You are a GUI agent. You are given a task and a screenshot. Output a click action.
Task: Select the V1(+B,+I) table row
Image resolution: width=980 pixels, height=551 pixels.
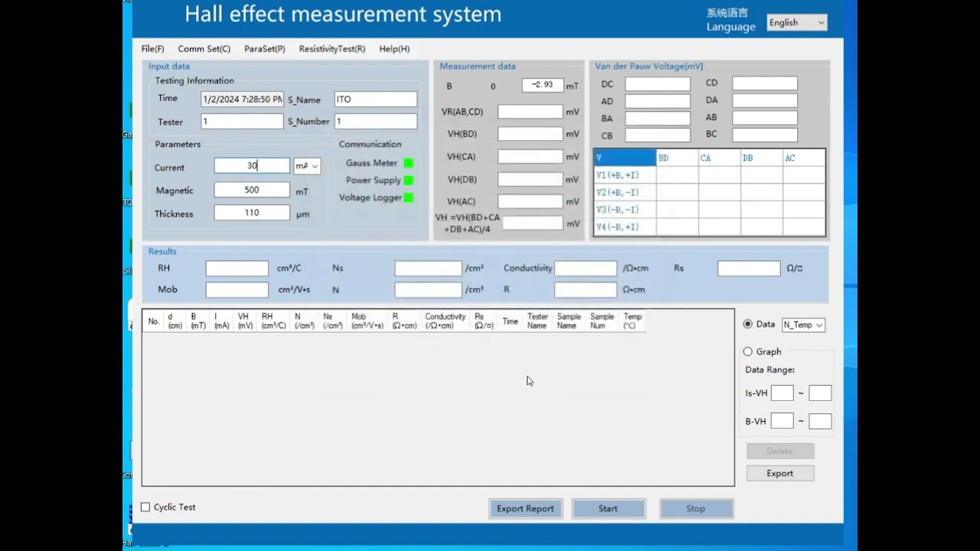pos(710,175)
